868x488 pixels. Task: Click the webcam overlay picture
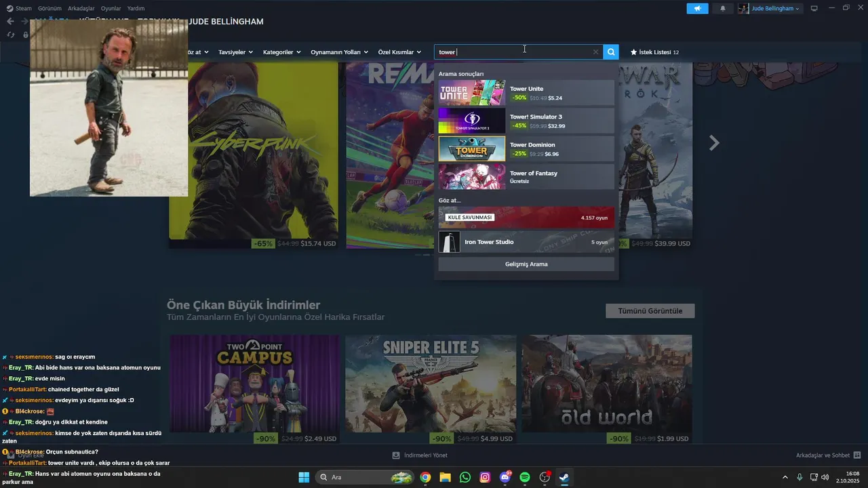point(108,108)
